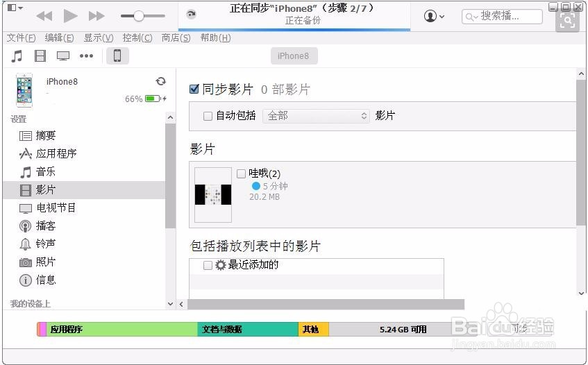Screen dimensions: 588x365
Task: Open the 编辑(E) menu
Action: coord(59,37)
